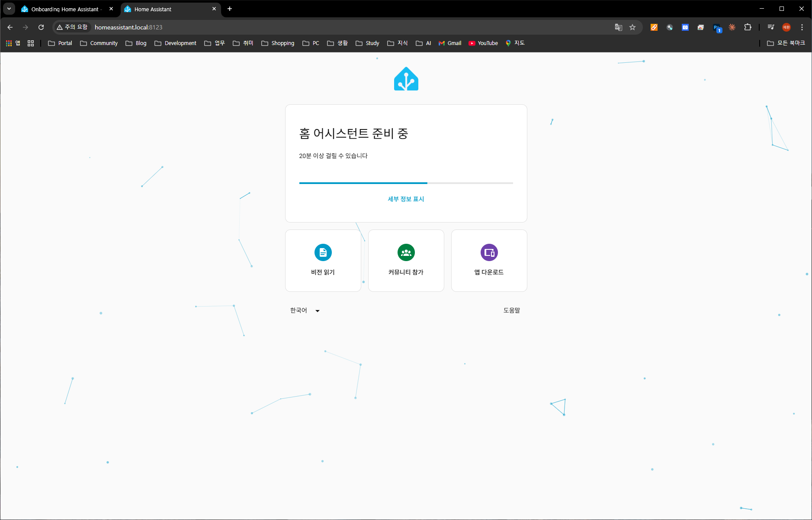Click the address bar URL
The image size is (812, 520).
pyautogui.click(x=128, y=27)
